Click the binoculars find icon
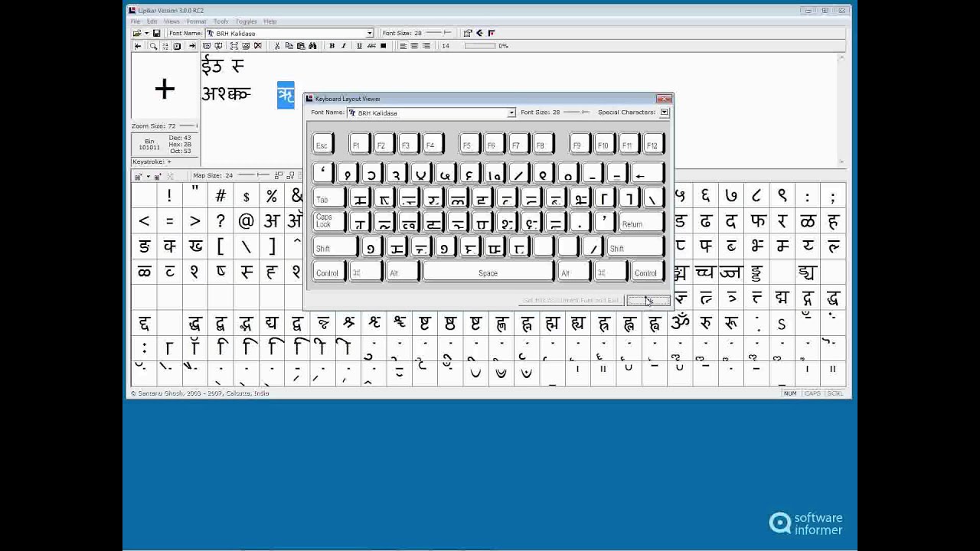Viewport: 980px width, 551px height. coord(312,46)
